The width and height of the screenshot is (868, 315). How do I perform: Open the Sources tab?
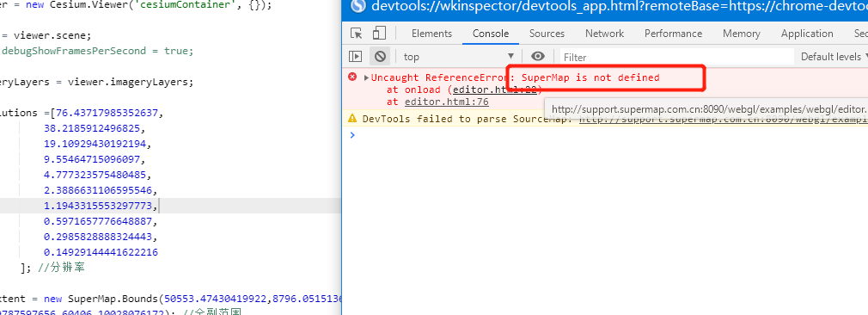[547, 34]
